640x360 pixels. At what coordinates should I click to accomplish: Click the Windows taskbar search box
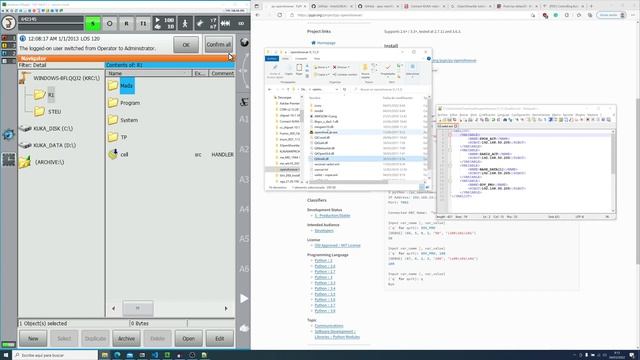point(55,355)
